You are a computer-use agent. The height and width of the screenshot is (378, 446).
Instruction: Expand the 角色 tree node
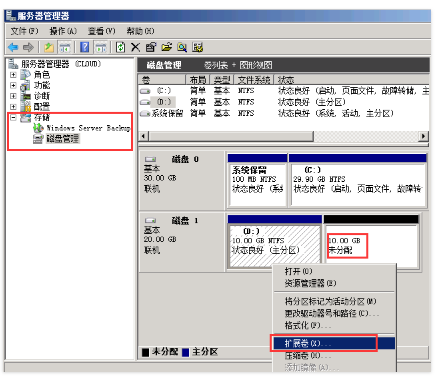13,75
